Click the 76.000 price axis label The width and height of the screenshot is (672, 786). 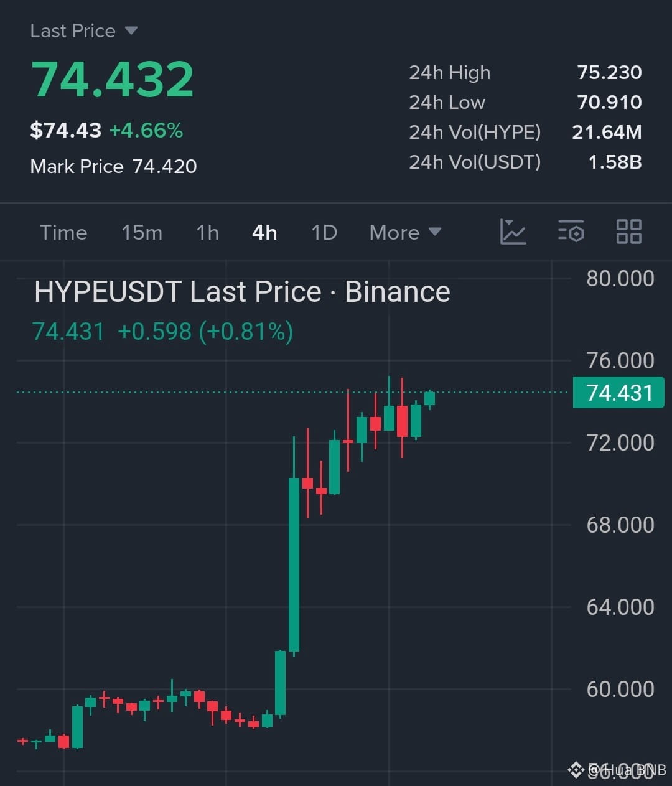[620, 360]
